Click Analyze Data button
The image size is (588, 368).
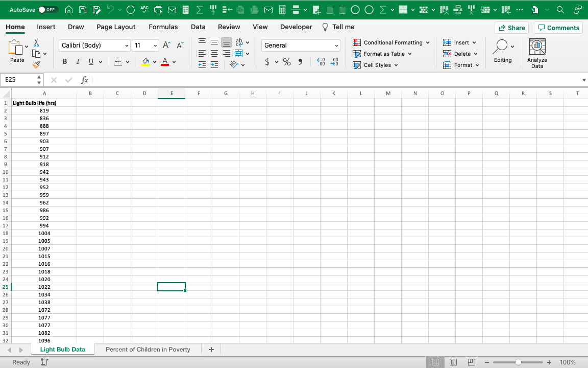pos(537,53)
